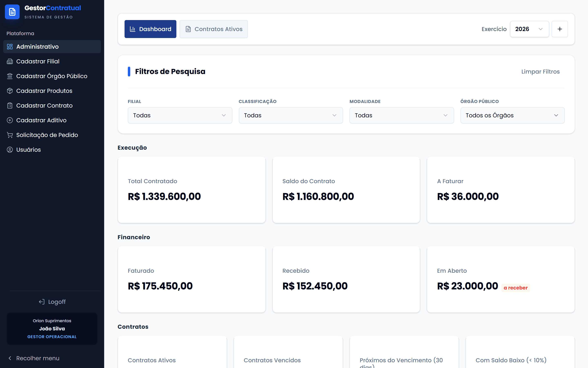
Task: Expand the Classificação filter dropdown
Action: [x=291, y=115]
